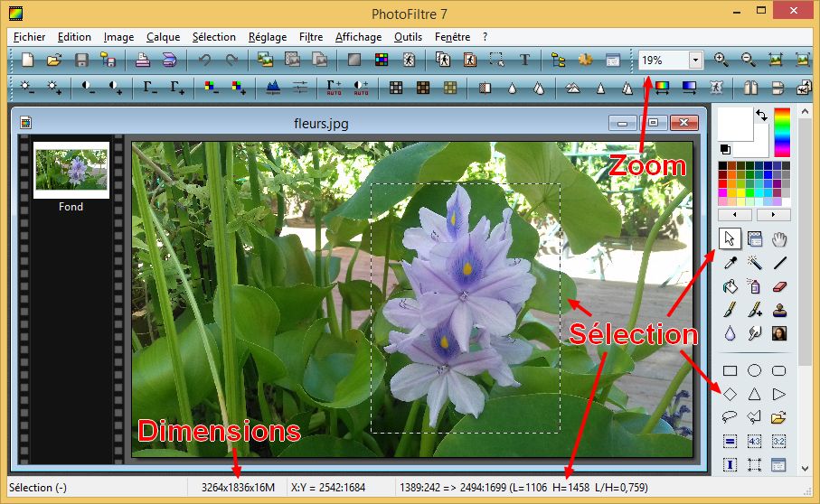Choose the Eraser tool
The width and height of the screenshot is (820, 504).
[779, 286]
